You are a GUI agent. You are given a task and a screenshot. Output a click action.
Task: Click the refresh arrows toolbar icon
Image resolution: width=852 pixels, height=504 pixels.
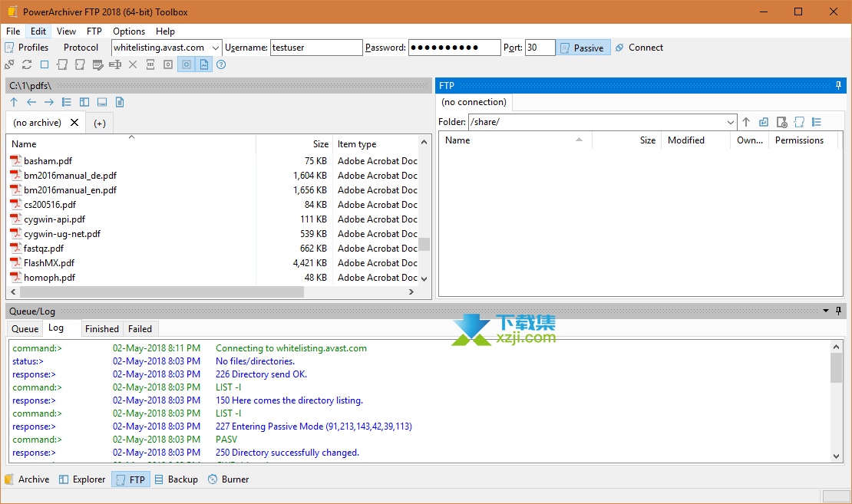[27, 64]
